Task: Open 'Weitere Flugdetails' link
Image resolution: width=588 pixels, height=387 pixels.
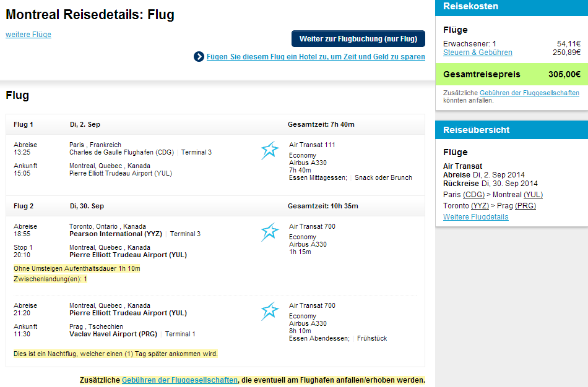Action: pyautogui.click(x=475, y=217)
